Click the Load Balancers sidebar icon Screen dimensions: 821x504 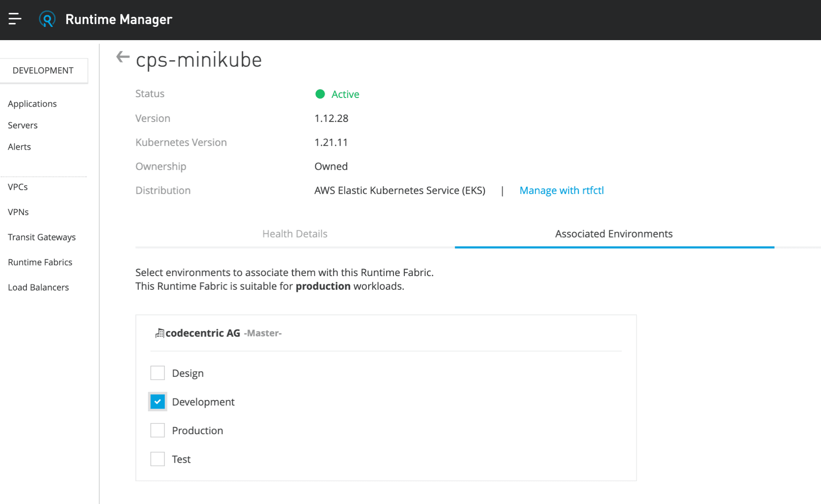(x=38, y=287)
